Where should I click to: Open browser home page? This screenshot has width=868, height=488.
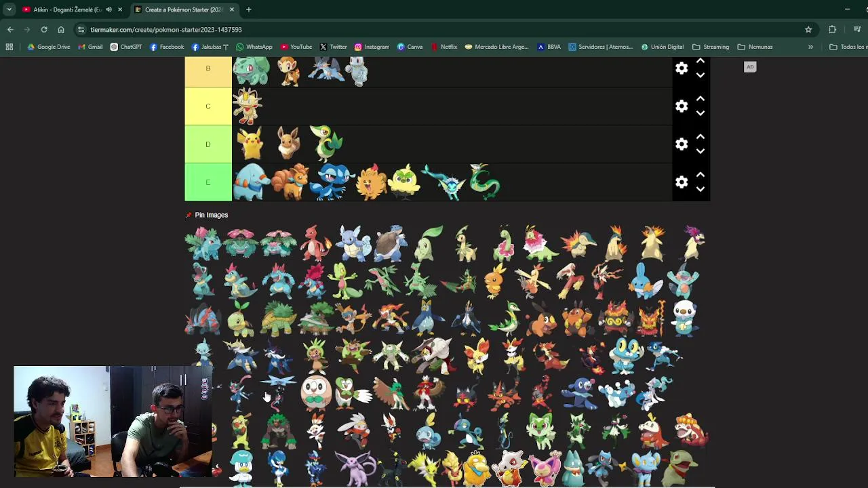click(x=61, y=30)
